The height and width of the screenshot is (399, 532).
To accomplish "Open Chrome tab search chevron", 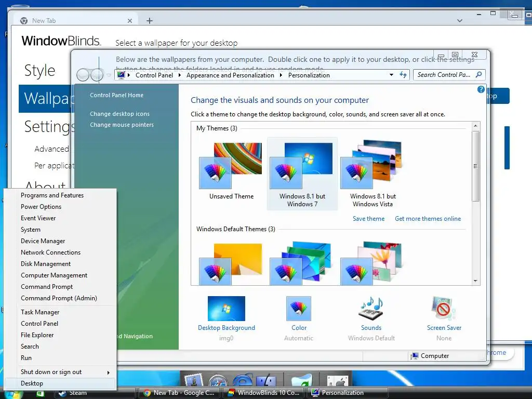I will (460, 21).
